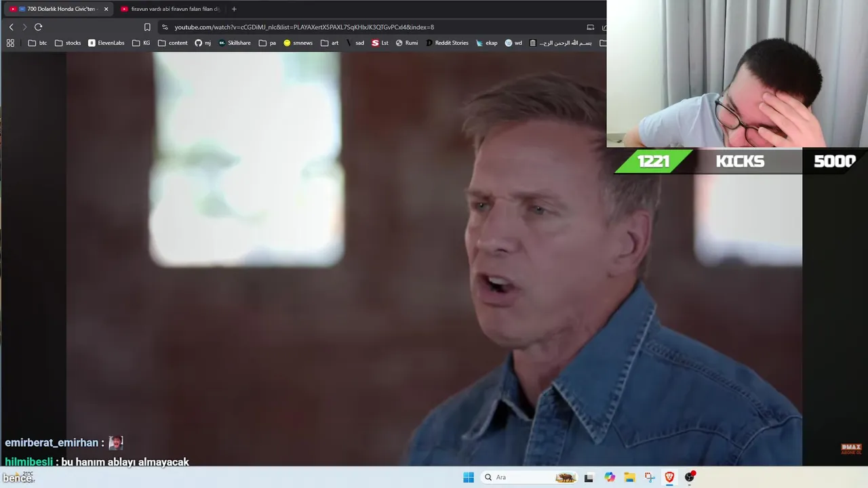Open the art bookmark folder
This screenshot has width=868, height=488.
pyautogui.click(x=330, y=43)
